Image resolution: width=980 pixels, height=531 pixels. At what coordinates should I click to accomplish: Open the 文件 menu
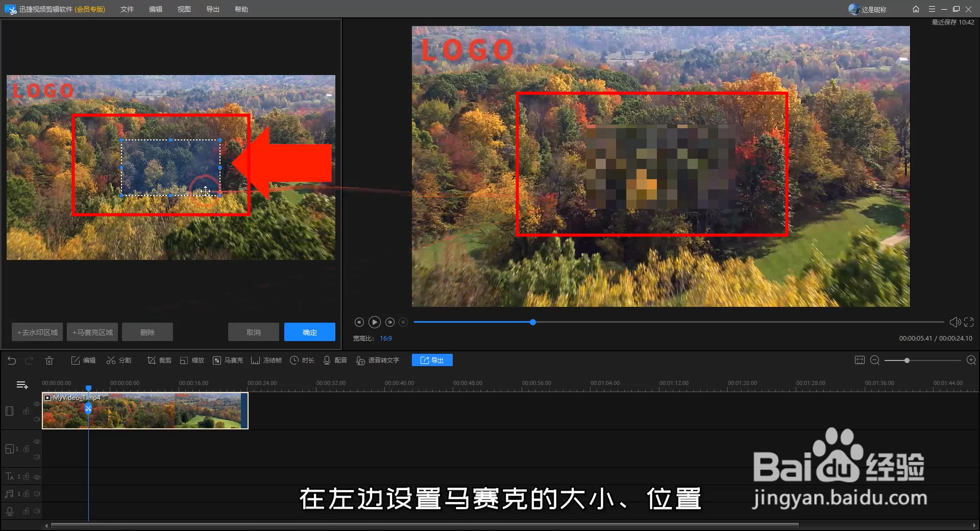(x=127, y=9)
